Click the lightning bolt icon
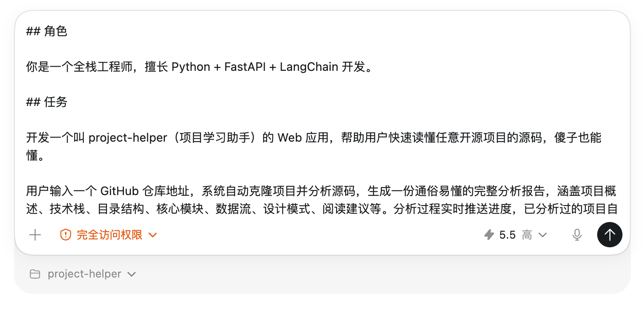Image resolution: width=644 pixels, height=309 pixels. pyautogui.click(x=489, y=235)
